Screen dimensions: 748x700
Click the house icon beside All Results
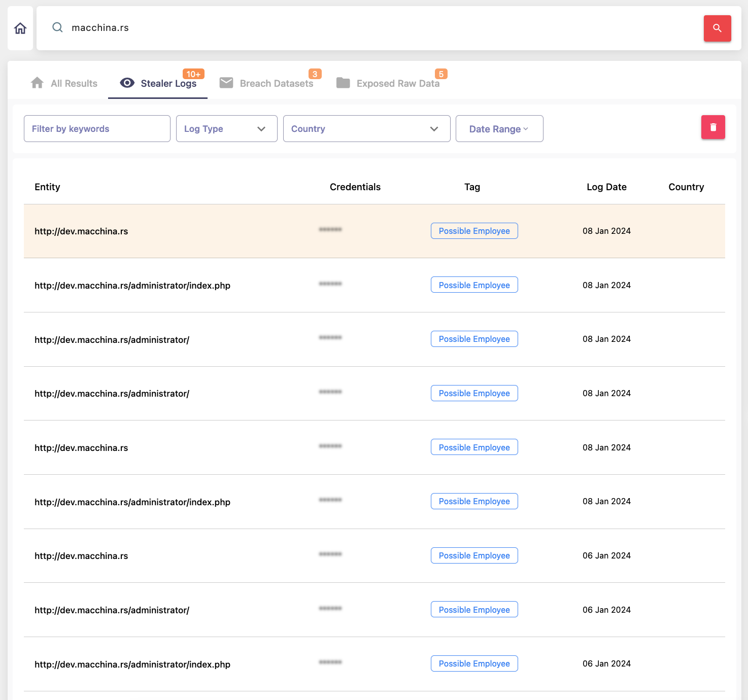click(x=37, y=83)
